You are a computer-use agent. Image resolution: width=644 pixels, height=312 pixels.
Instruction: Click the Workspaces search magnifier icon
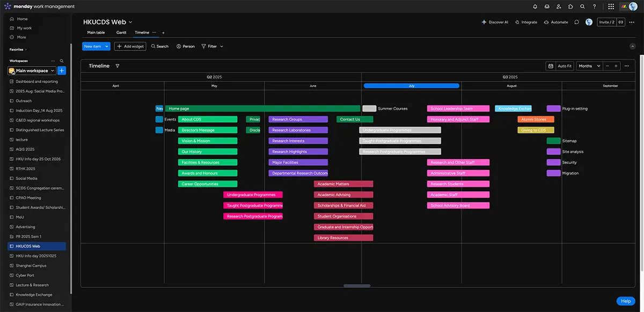coord(62,61)
